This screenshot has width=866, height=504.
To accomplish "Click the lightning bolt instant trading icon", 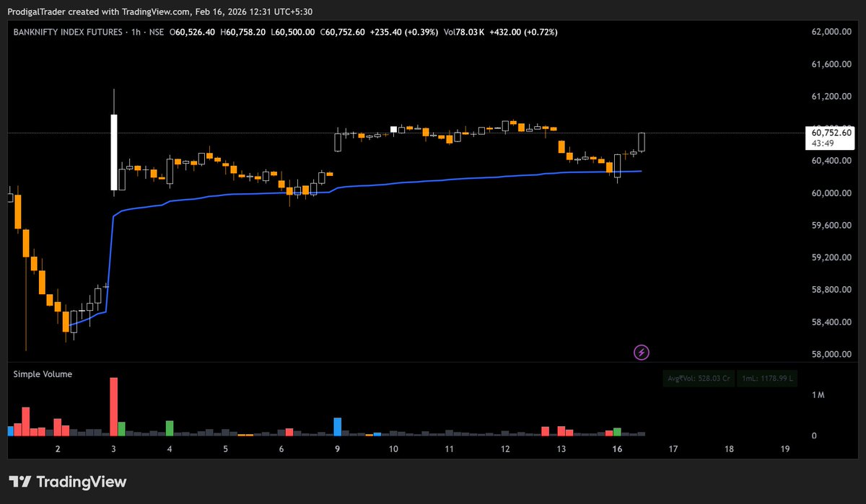I will [641, 352].
